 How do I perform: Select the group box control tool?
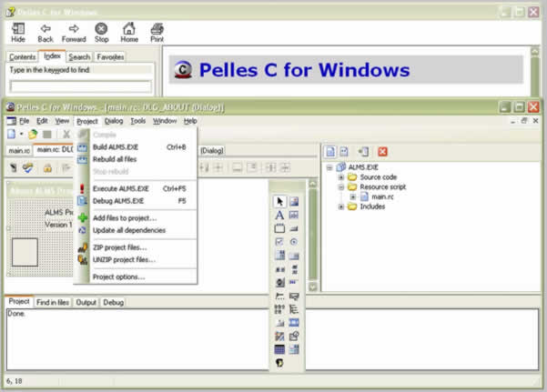(279, 229)
